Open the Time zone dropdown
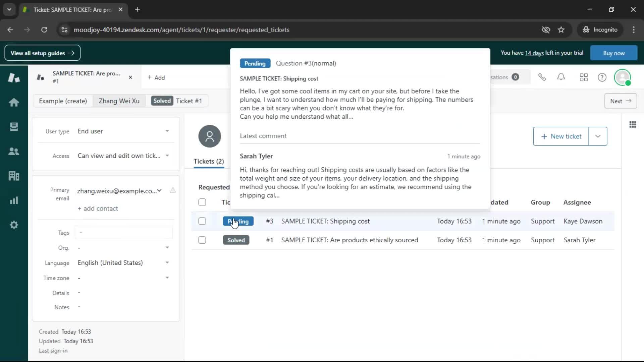This screenshot has width=644, height=362. (123, 278)
